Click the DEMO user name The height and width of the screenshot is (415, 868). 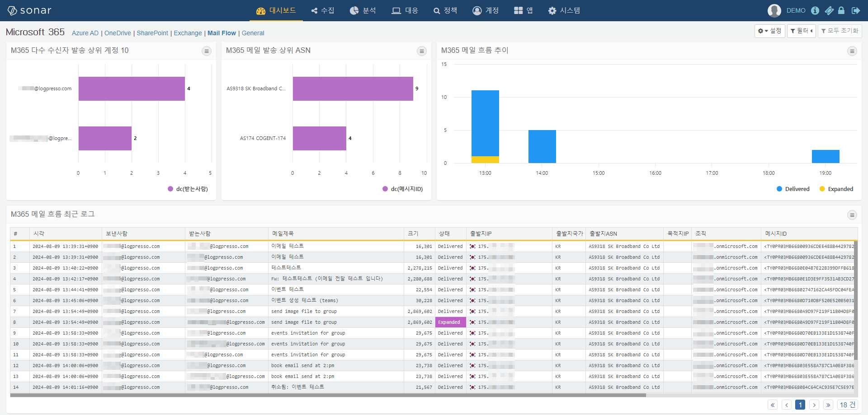(796, 10)
